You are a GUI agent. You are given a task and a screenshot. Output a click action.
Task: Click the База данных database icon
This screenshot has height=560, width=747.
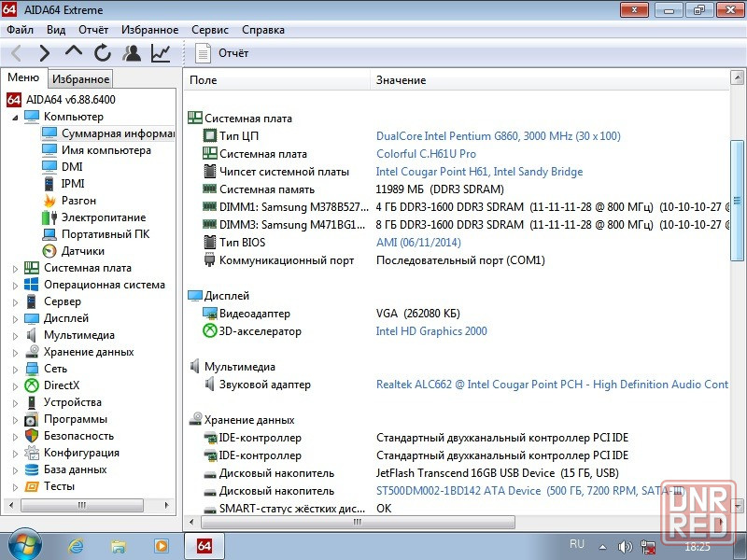(32, 469)
